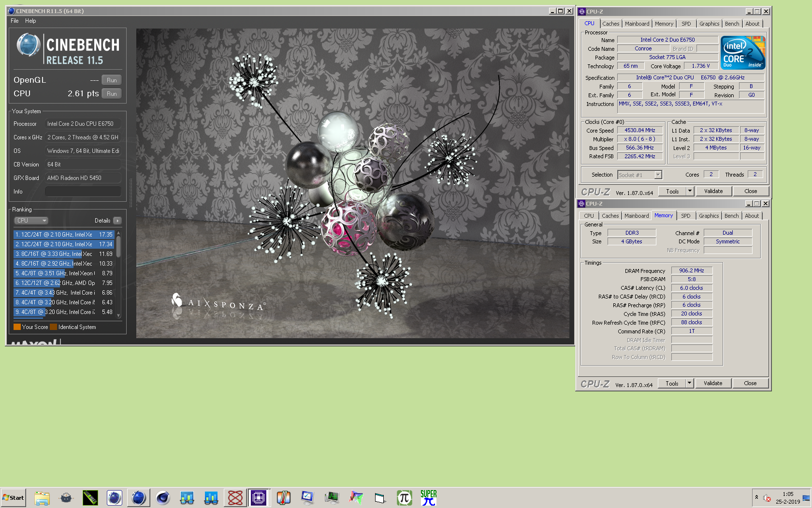Image resolution: width=812 pixels, height=508 pixels.
Task: Run the CPU benchmark
Action: (112, 94)
